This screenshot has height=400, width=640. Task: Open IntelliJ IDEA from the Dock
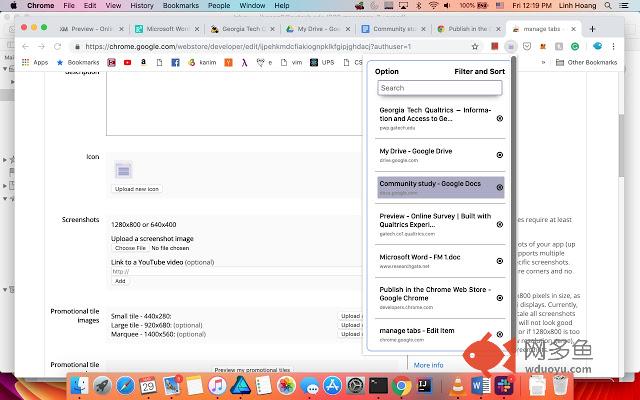pos(424,385)
